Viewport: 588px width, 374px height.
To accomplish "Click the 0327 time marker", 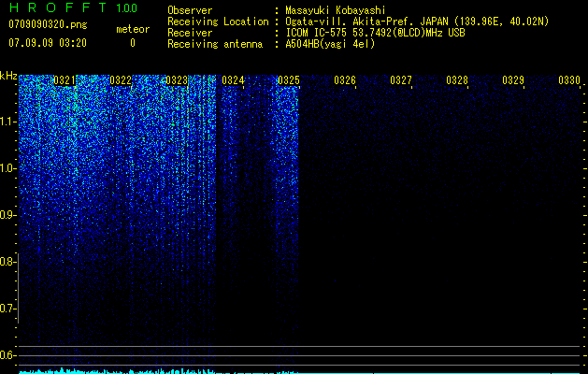I will [401, 80].
